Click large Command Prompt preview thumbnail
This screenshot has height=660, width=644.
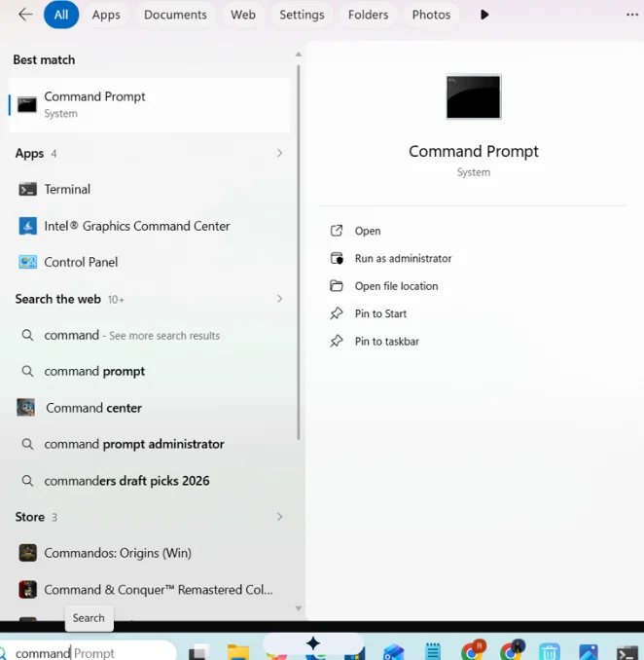point(474,96)
